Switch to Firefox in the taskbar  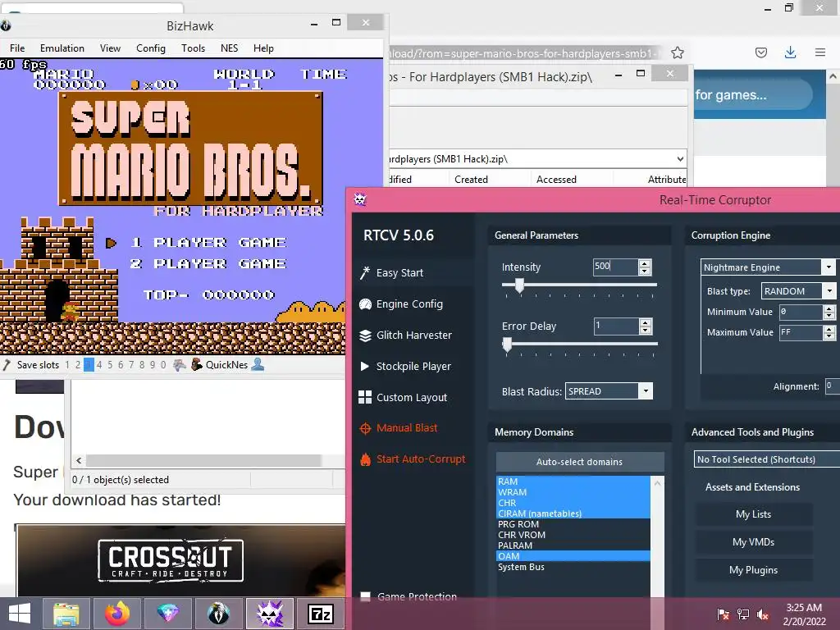point(117,614)
